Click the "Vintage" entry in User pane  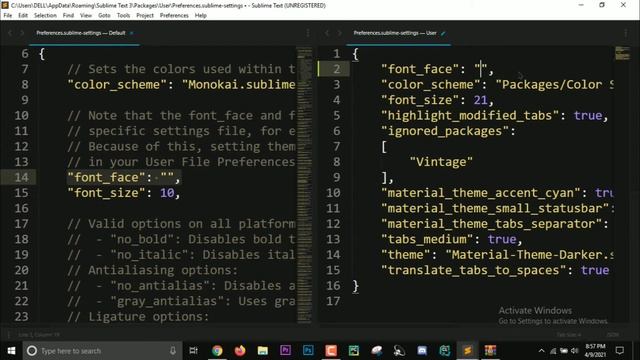click(x=441, y=162)
